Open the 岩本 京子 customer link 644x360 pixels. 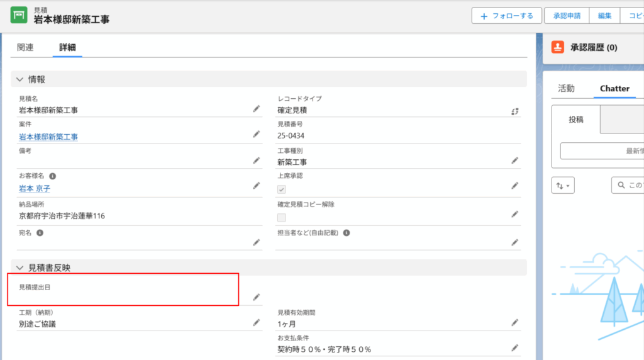(35, 187)
